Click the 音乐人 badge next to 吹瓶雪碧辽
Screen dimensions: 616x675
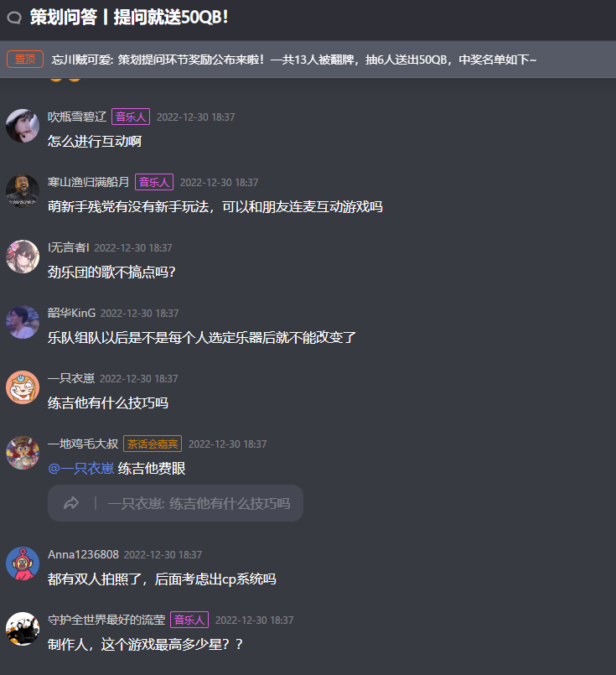tap(131, 117)
